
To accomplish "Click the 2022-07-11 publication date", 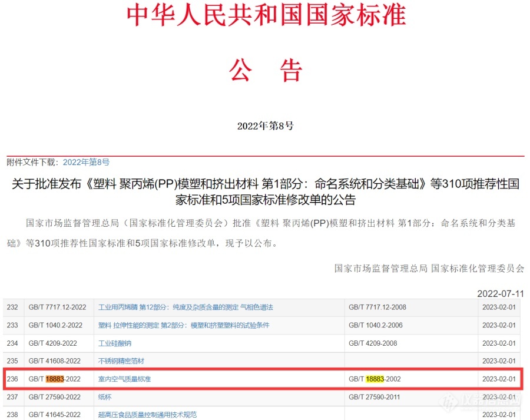I will pyautogui.click(x=500, y=293).
